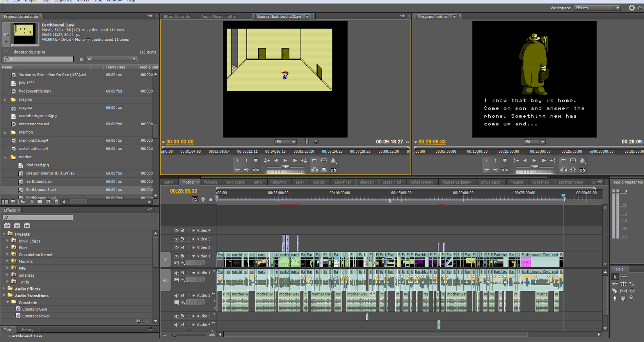644x342 pixels.
Task: Open the Project panel In: All dropdown
Action: tap(112, 59)
